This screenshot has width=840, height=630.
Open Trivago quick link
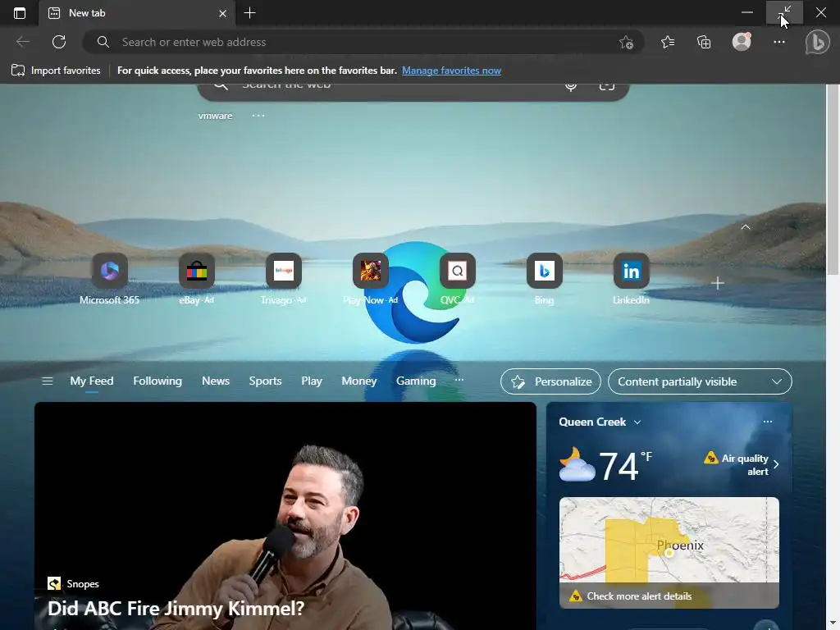283,279
